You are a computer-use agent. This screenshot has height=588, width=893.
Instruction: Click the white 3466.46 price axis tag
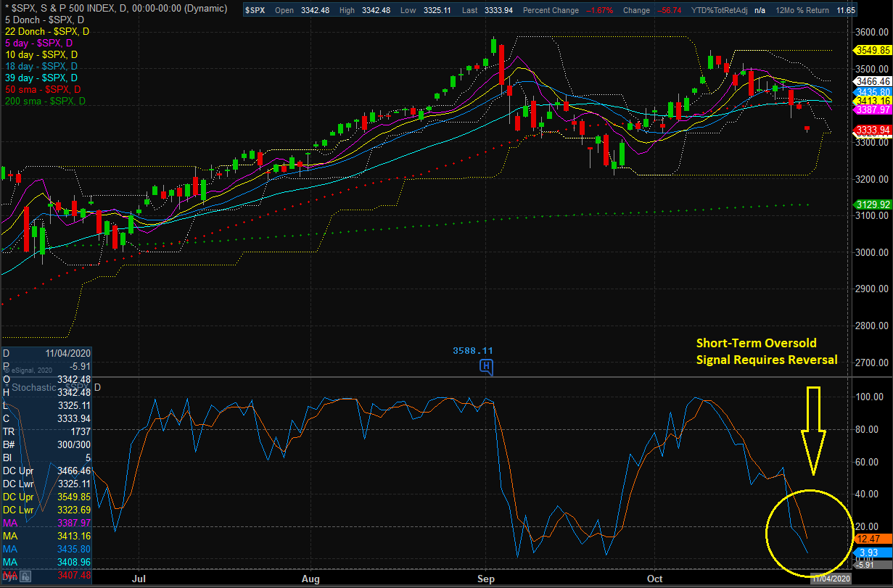(x=873, y=81)
